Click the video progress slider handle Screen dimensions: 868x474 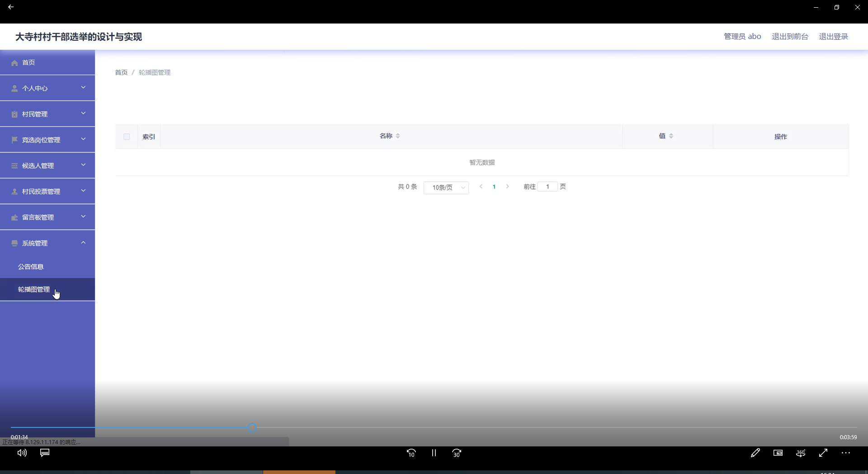click(x=252, y=427)
